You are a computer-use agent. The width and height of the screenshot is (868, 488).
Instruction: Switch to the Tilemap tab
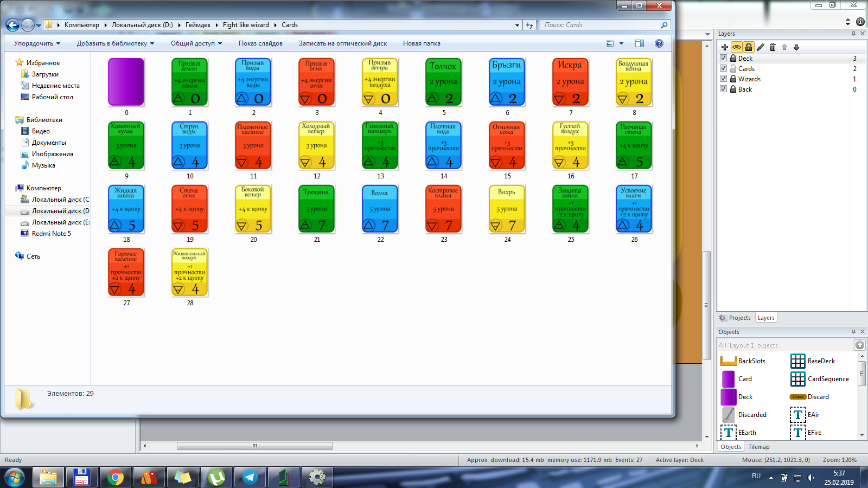pos(758,447)
